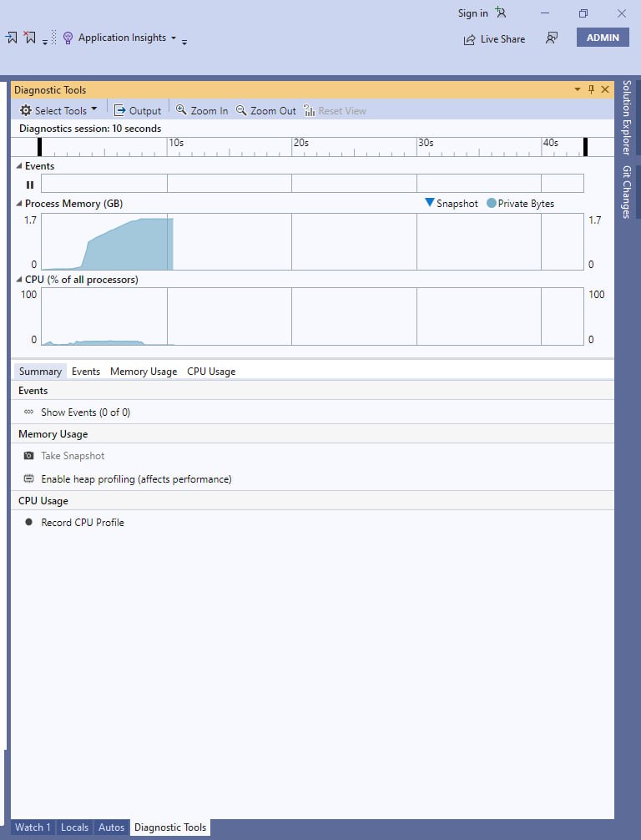Click the Select Tools gear icon

26,110
